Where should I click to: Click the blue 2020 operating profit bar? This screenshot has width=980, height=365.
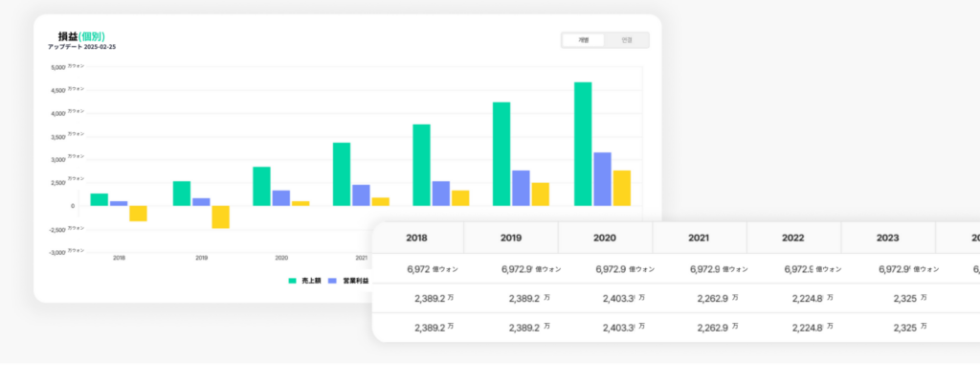281,198
